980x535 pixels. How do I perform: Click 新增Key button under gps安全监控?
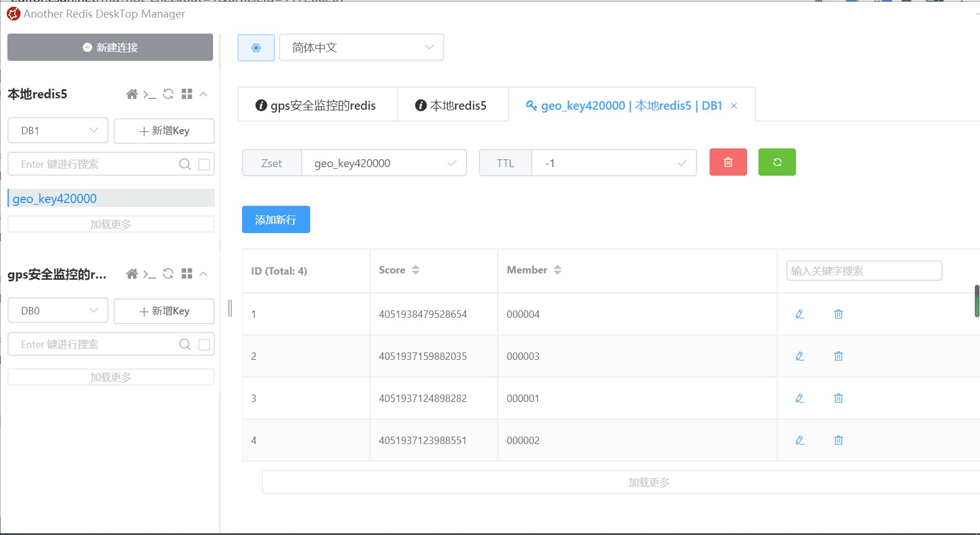point(164,311)
